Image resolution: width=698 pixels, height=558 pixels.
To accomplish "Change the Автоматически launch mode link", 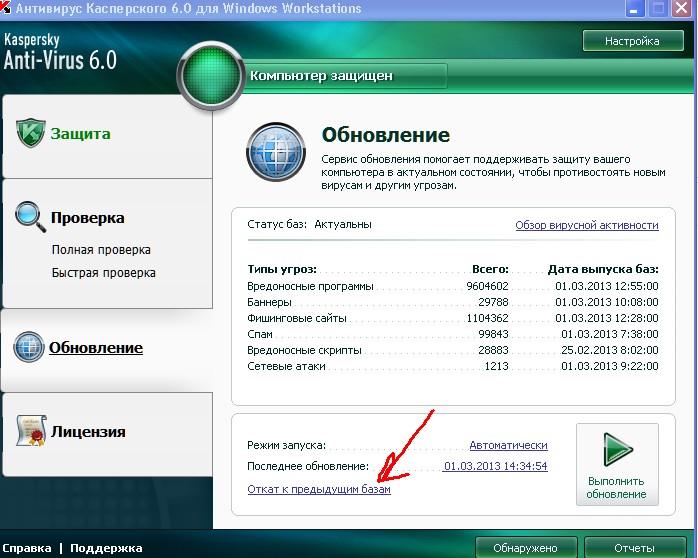I will [x=508, y=445].
